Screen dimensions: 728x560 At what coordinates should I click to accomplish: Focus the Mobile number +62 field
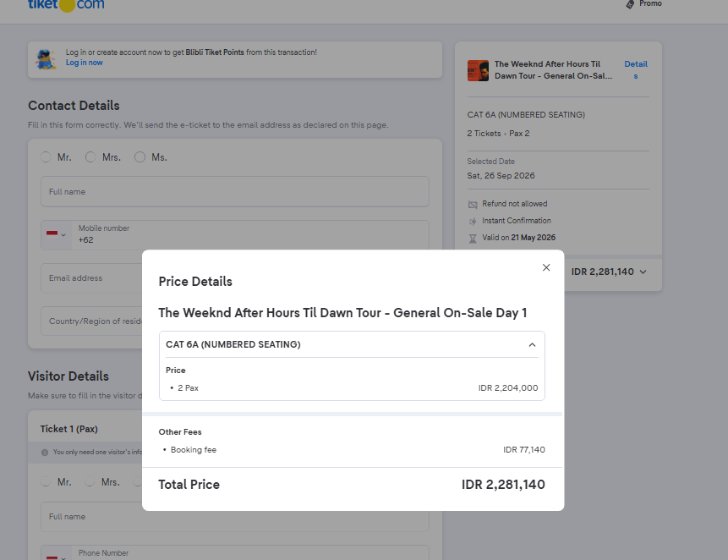pos(250,235)
